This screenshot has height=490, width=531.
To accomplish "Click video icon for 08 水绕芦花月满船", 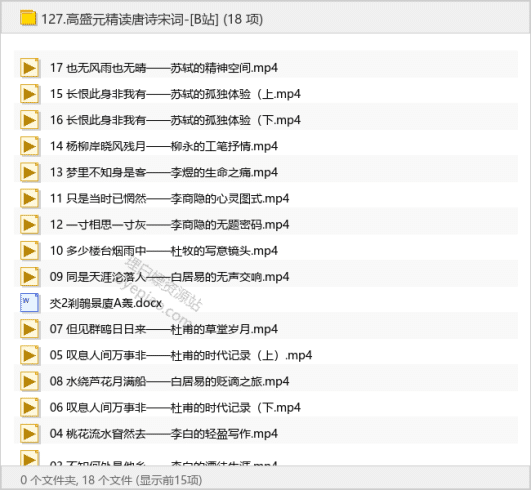I will 29,381.
